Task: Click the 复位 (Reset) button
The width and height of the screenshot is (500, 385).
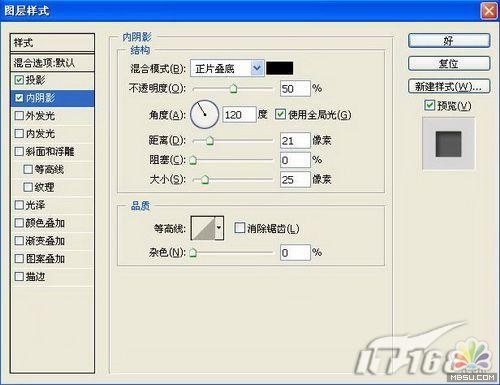Action: tap(449, 63)
